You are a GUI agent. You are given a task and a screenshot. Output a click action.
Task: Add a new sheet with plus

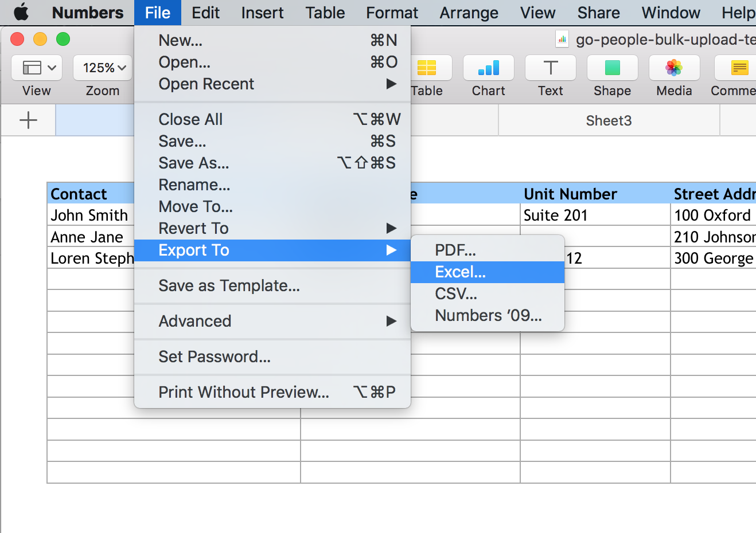click(28, 120)
